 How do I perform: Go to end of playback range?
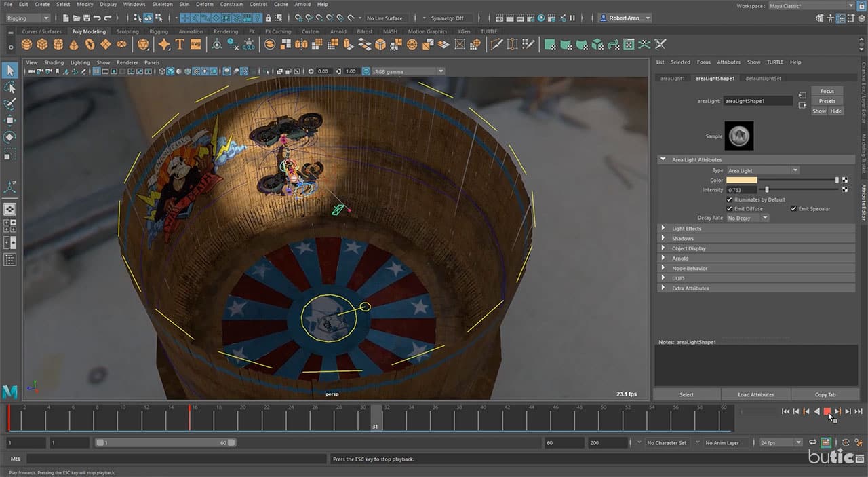tap(859, 411)
